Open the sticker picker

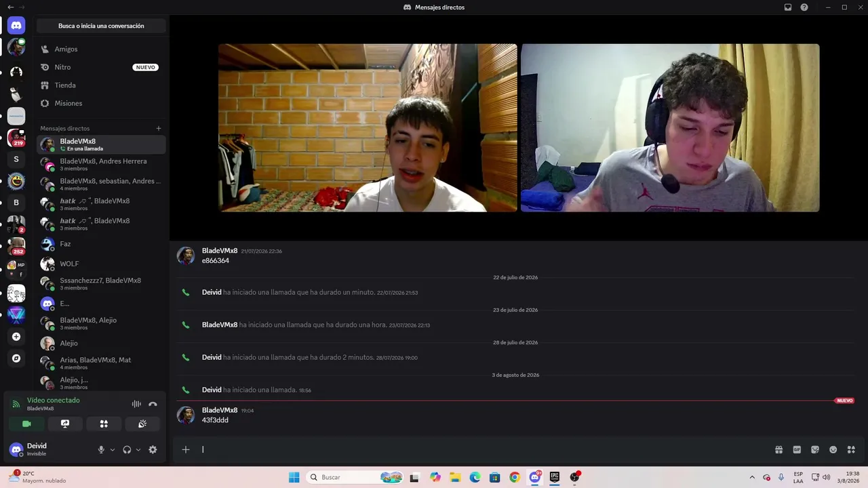coord(815,449)
